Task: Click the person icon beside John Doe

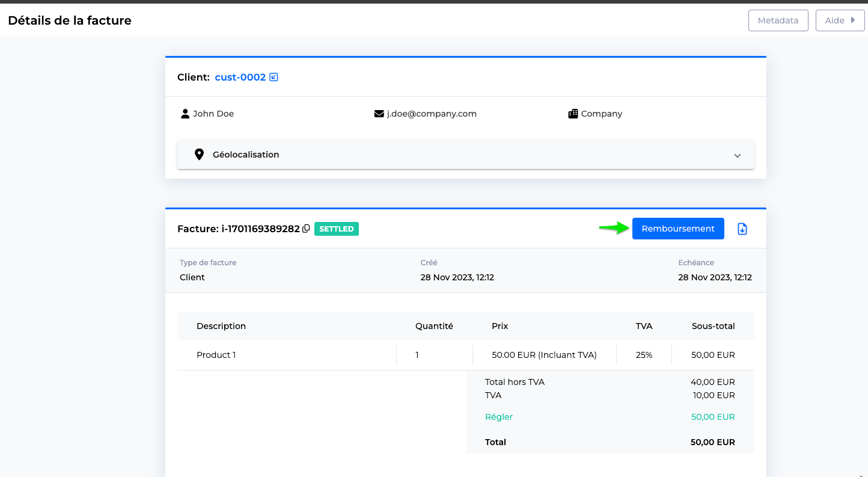Action: (x=185, y=114)
